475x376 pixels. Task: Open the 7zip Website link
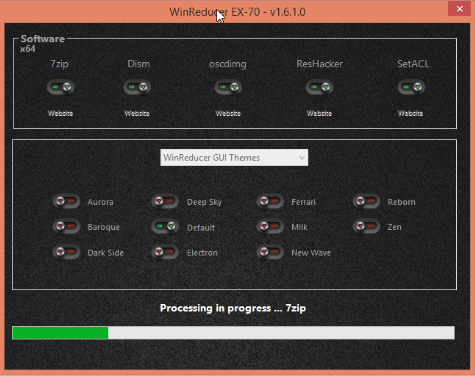point(60,113)
